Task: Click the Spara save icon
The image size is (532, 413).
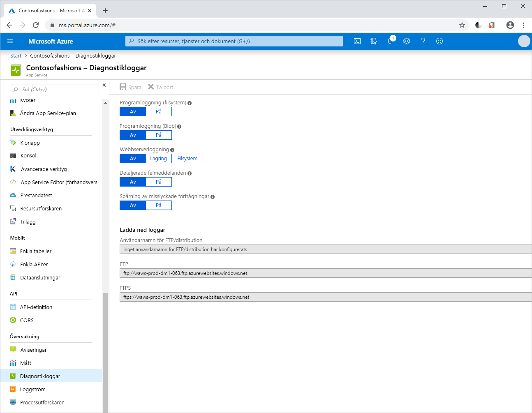Action: (123, 87)
